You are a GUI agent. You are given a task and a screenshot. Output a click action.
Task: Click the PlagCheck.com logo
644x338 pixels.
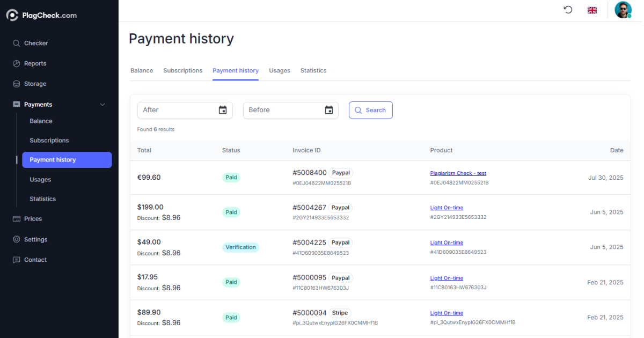(41, 15)
